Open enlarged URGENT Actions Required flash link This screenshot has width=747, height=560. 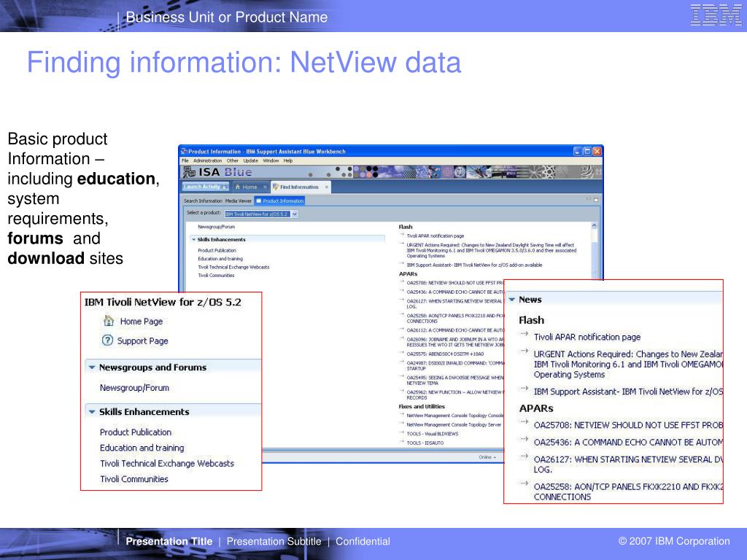[x=628, y=365]
